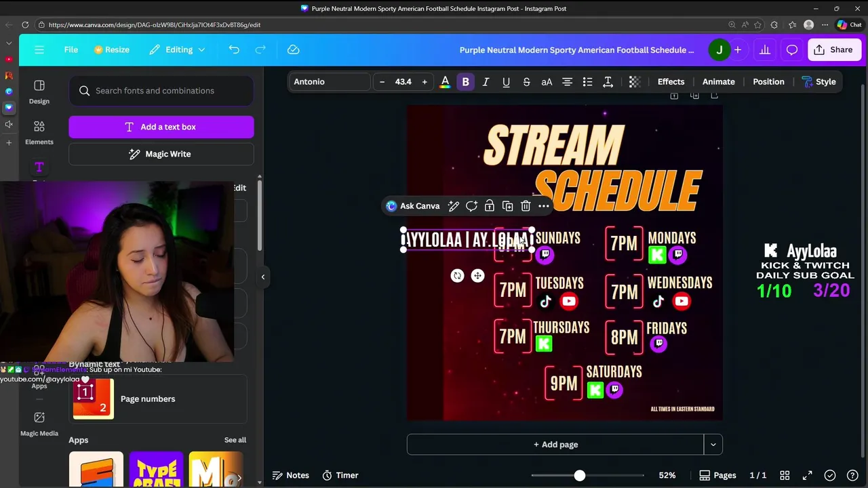Open help with question mark icon

853,475
